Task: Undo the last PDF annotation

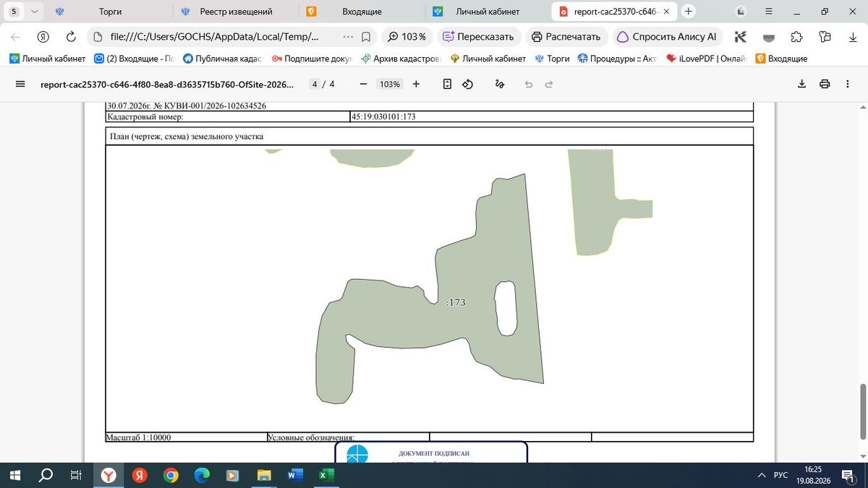Action: pyautogui.click(x=529, y=84)
